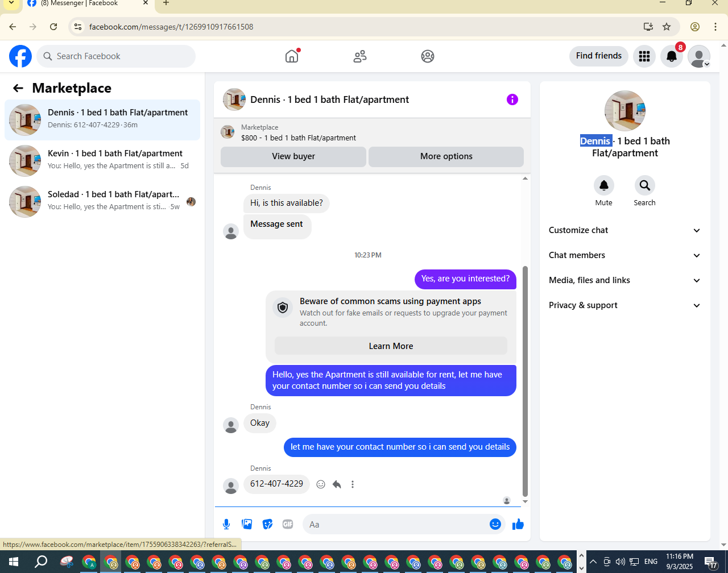Click the View buyer button
Image resolution: width=728 pixels, height=573 pixels.
293,156
